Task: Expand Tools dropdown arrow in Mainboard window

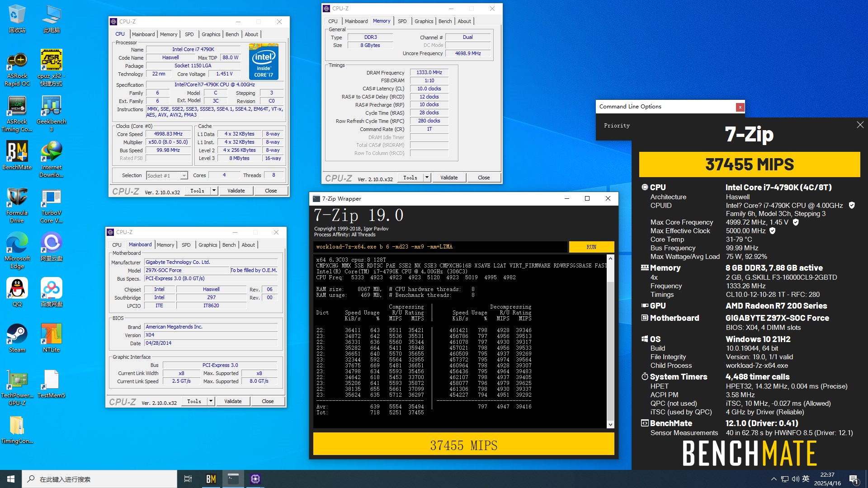Action: click(211, 401)
